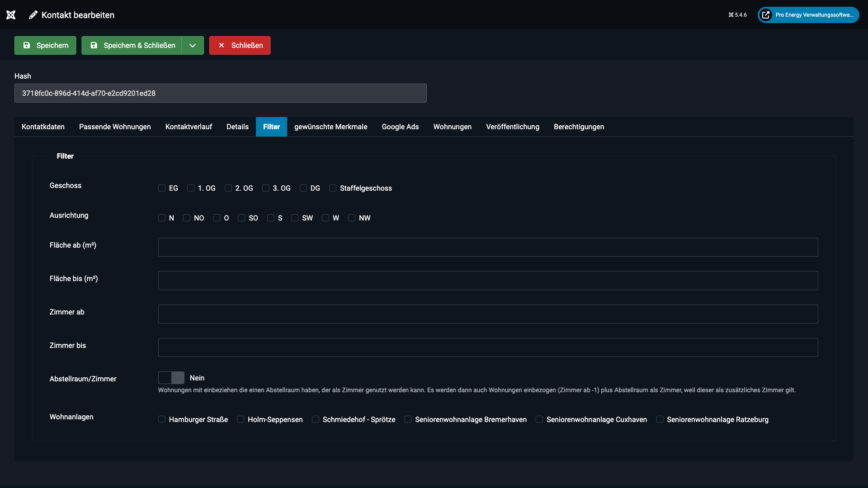Image resolution: width=868 pixels, height=488 pixels.
Task: Click the Fläche bis (m²) input field
Action: pos(488,281)
